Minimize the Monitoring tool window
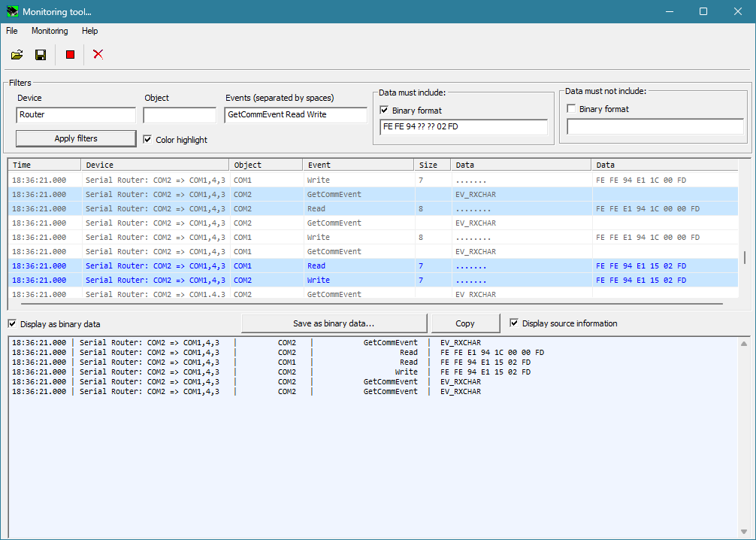 click(670, 11)
